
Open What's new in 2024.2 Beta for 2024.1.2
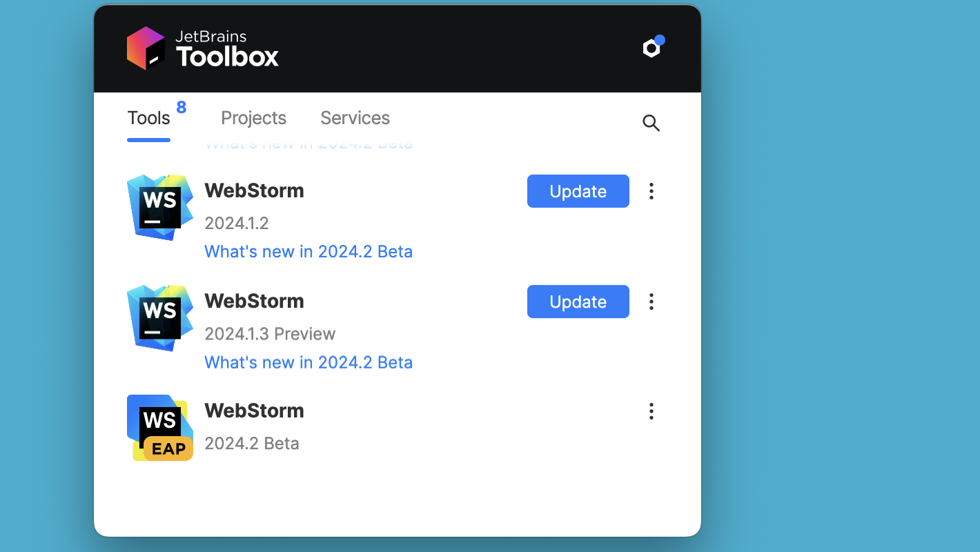[x=308, y=251]
